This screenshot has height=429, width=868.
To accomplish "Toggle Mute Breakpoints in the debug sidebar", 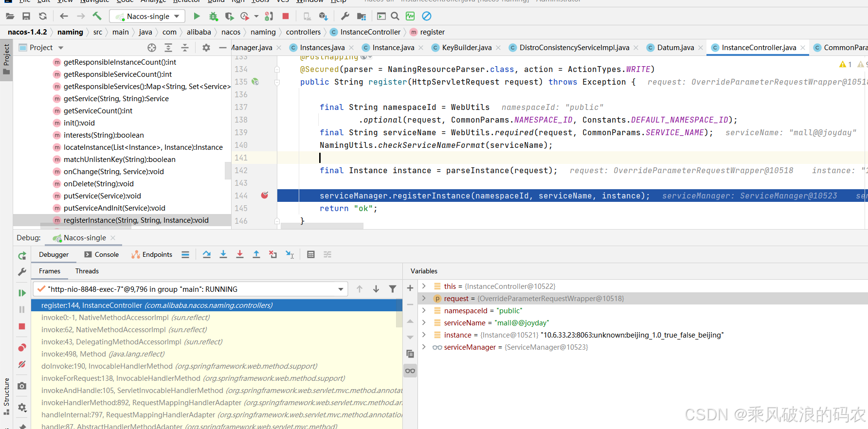I will click(x=22, y=364).
